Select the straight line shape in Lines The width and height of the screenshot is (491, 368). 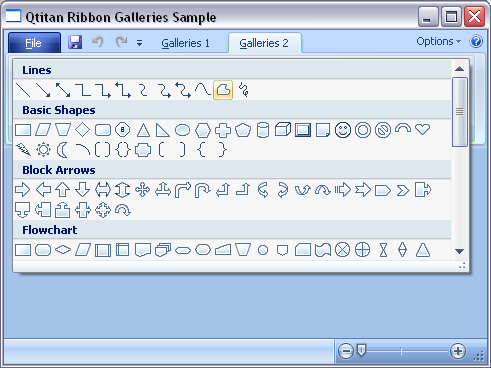click(x=23, y=90)
